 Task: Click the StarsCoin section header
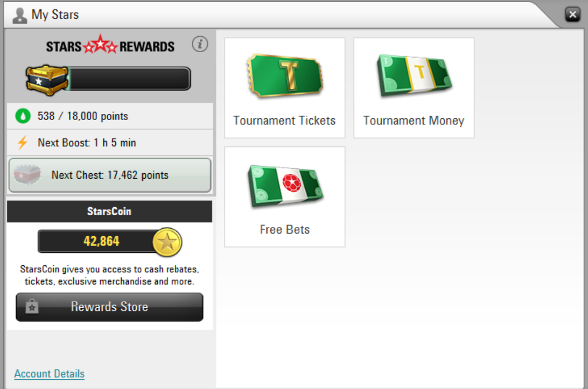[x=109, y=211]
